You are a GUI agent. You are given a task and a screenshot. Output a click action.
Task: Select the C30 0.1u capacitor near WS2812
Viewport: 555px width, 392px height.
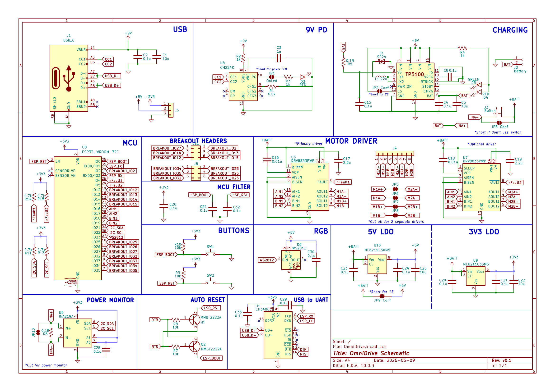316,260
